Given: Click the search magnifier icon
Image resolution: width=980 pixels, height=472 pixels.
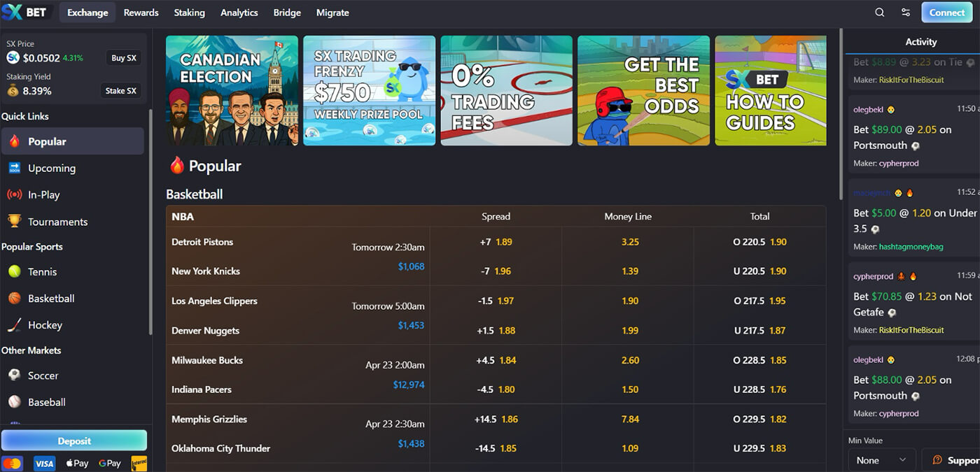Looking at the screenshot, I should click(x=880, y=13).
